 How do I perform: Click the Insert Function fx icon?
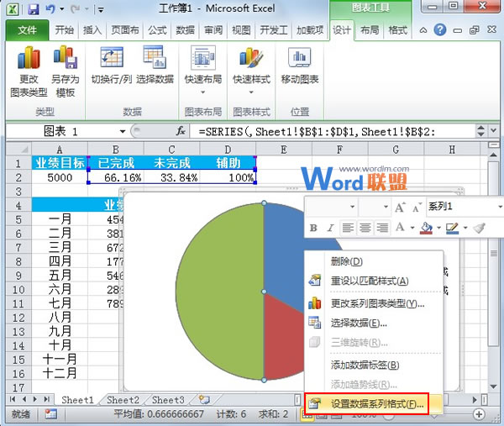tap(181, 131)
